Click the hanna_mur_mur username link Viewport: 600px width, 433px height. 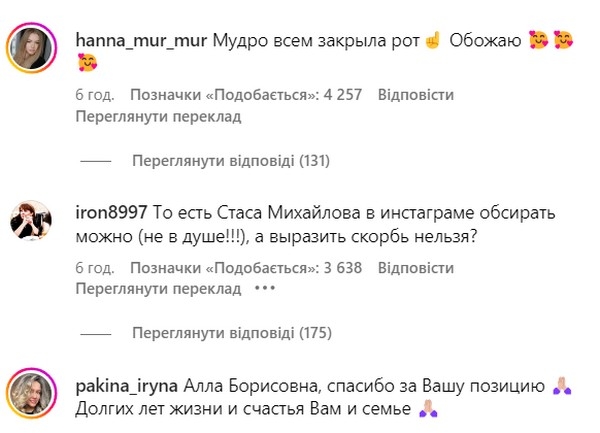tap(141, 40)
